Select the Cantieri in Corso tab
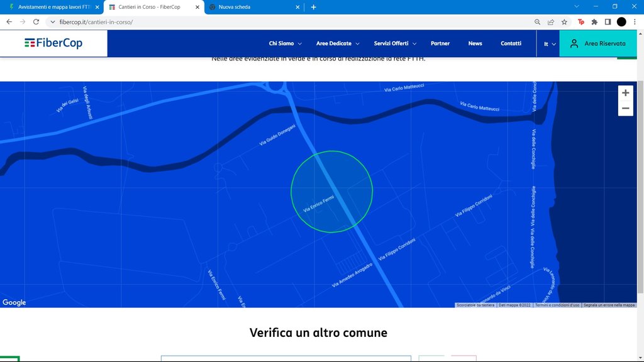The width and height of the screenshot is (644, 362). click(154, 7)
